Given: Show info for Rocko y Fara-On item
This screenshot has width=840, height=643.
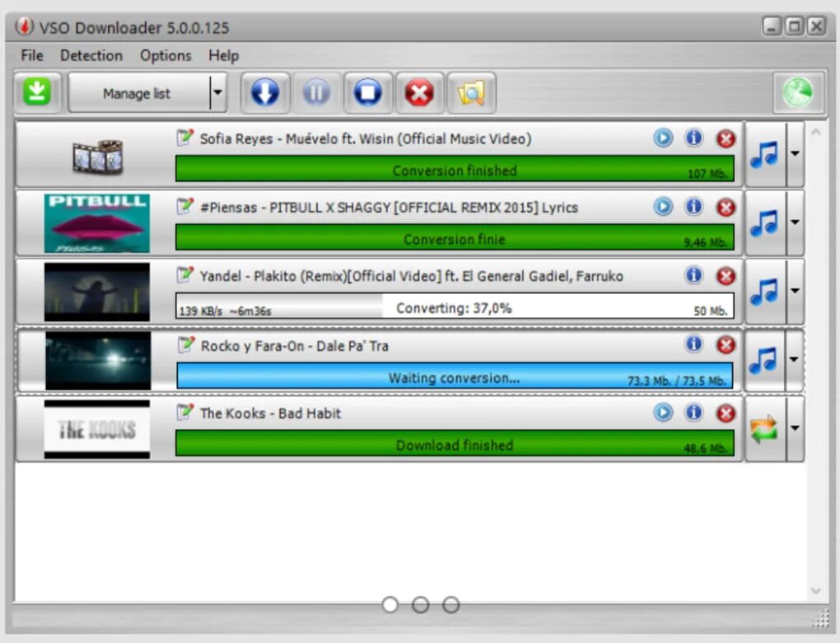Looking at the screenshot, I should click(x=693, y=343).
